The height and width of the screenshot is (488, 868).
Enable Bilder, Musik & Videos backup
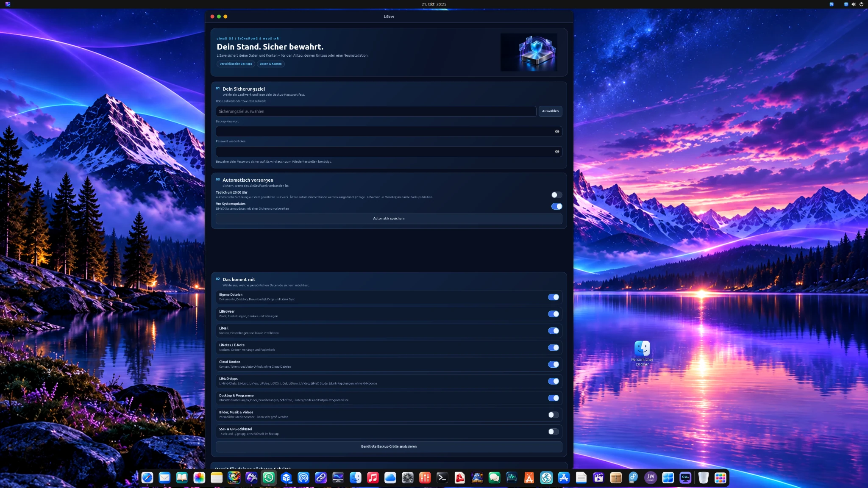[x=554, y=415]
